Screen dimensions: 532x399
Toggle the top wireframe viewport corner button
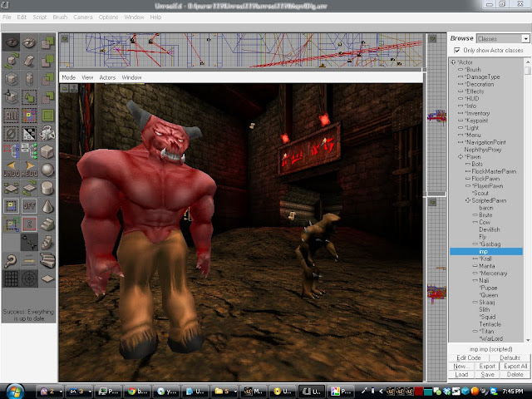pos(65,39)
